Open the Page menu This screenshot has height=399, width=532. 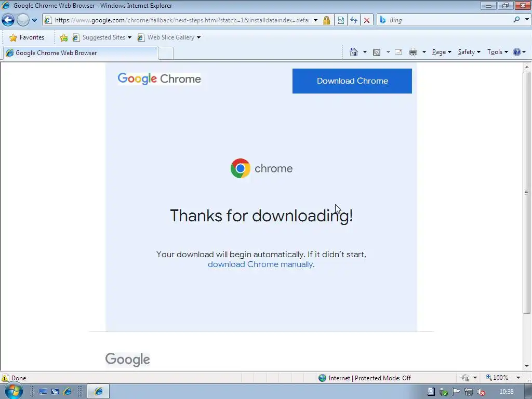442,52
